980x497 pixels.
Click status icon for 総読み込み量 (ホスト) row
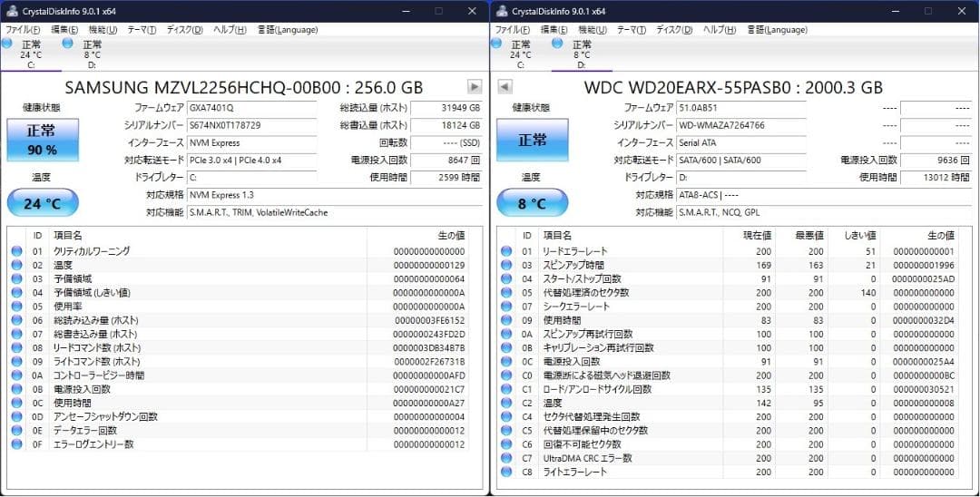click(x=17, y=320)
